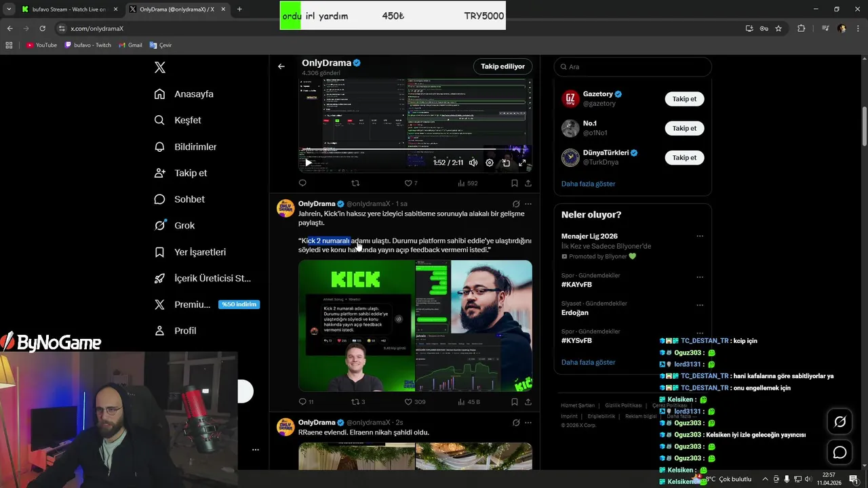
Task: Bookmark this page with the star icon
Action: click(x=778, y=28)
